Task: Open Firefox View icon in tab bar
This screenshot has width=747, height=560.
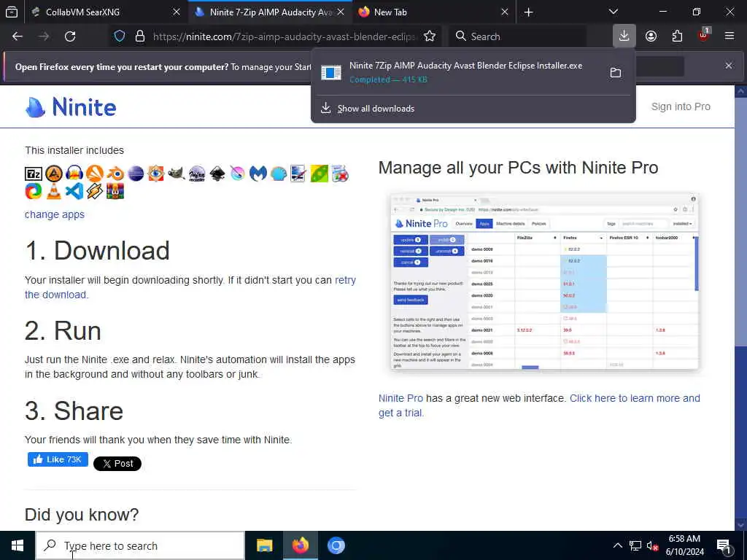Action: coord(12,12)
